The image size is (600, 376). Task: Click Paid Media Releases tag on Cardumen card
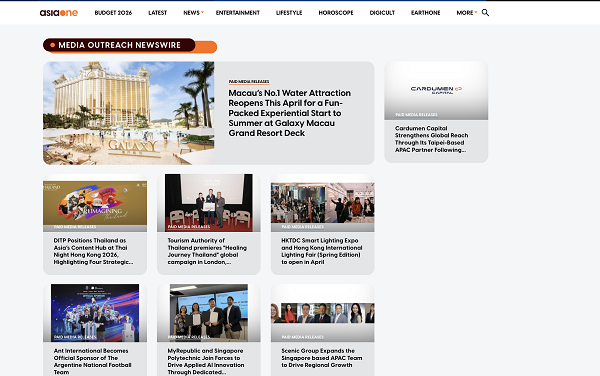click(416, 114)
